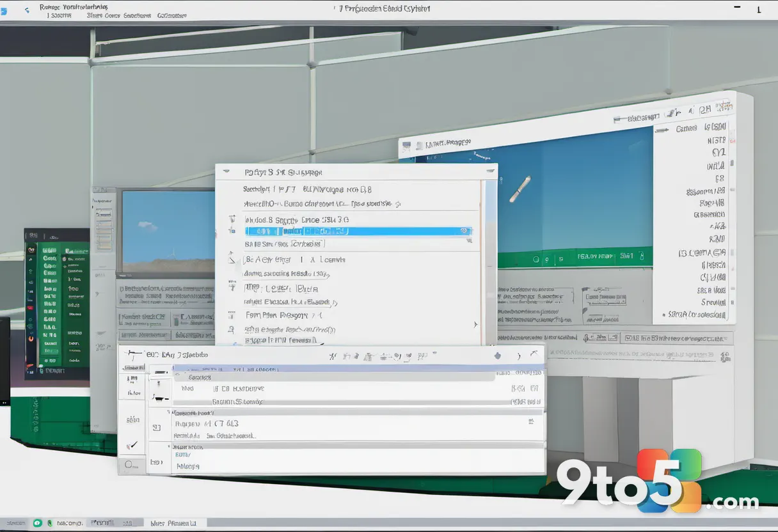
Task: Select the sky image preview in the left window
Action: [x=168, y=231]
